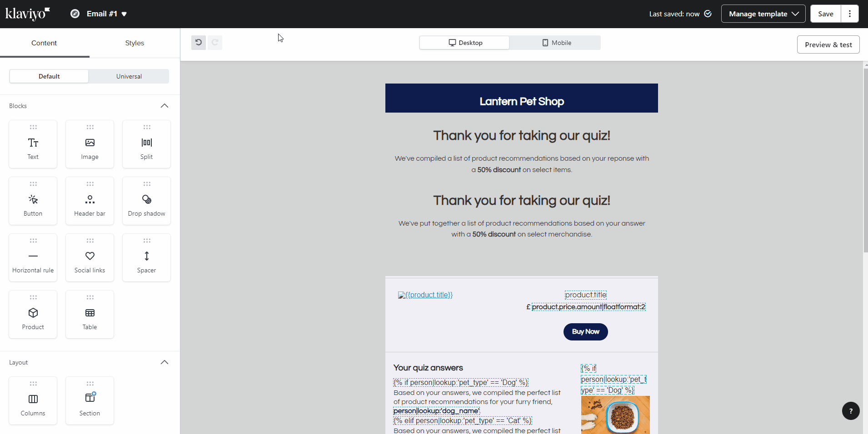Click the person|lookup:'dog_name' variable
The width and height of the screenshot is (868, 434).
point(437,411)
